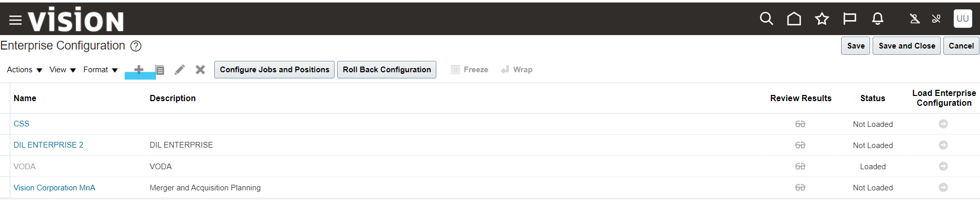Open the Watchlist flag icon
Screen dimensions: 980x210
coord(849,19)
